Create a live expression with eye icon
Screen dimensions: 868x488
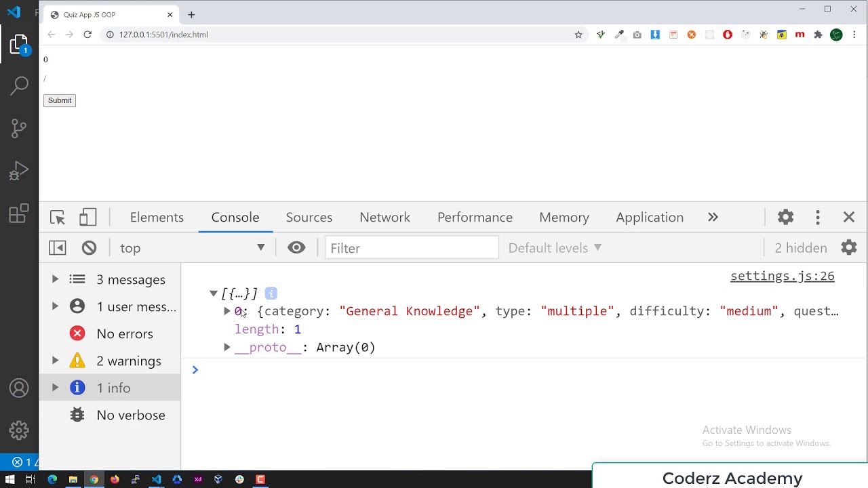[296, 247]
